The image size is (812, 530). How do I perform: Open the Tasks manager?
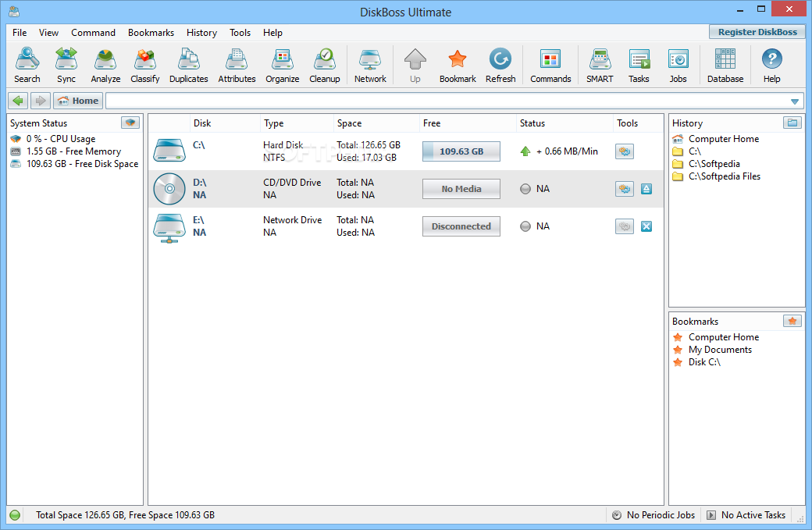(639, 66)
